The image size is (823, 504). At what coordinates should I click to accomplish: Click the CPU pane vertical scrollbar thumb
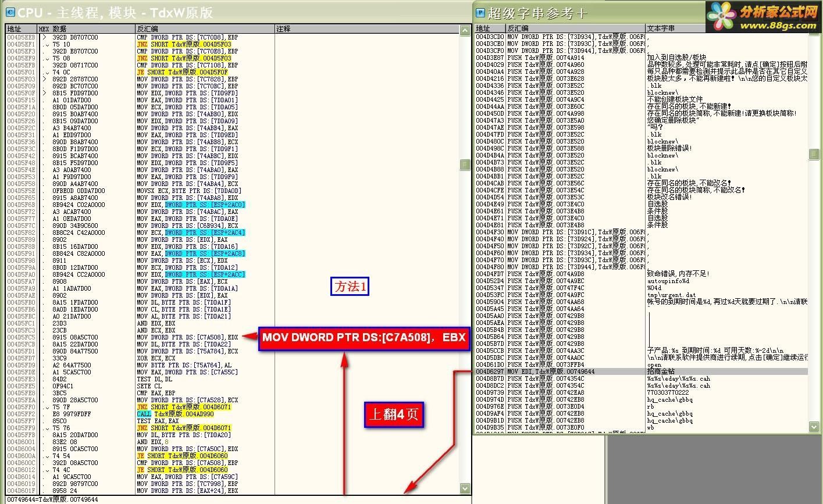pyautogui.click(x=465, y=165)
